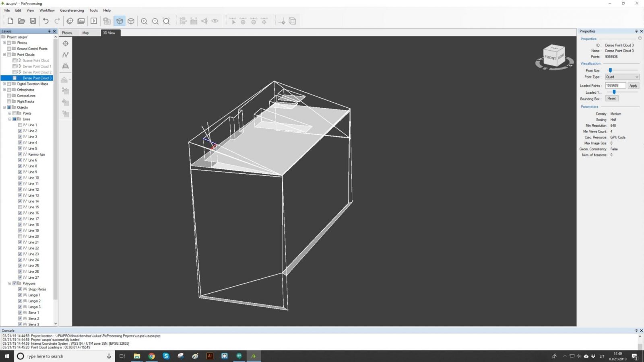
Task: Open the Workflow menu
Action: pyautogui.click(x=47, y=10)
